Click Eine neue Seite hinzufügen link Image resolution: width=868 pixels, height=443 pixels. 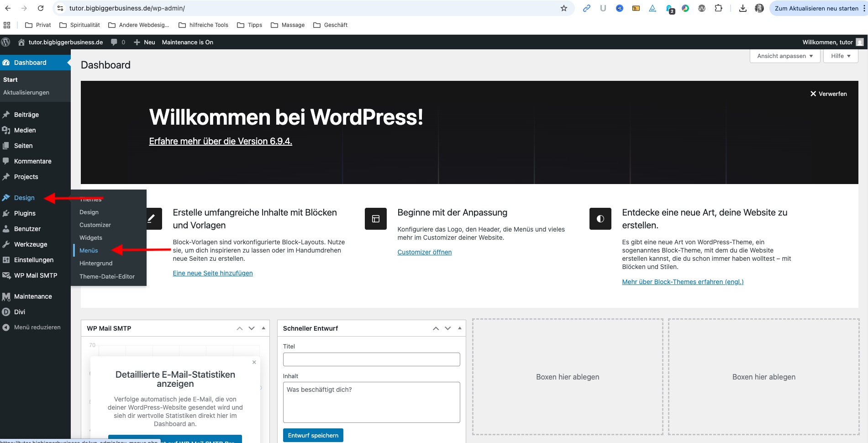[213, 273]
